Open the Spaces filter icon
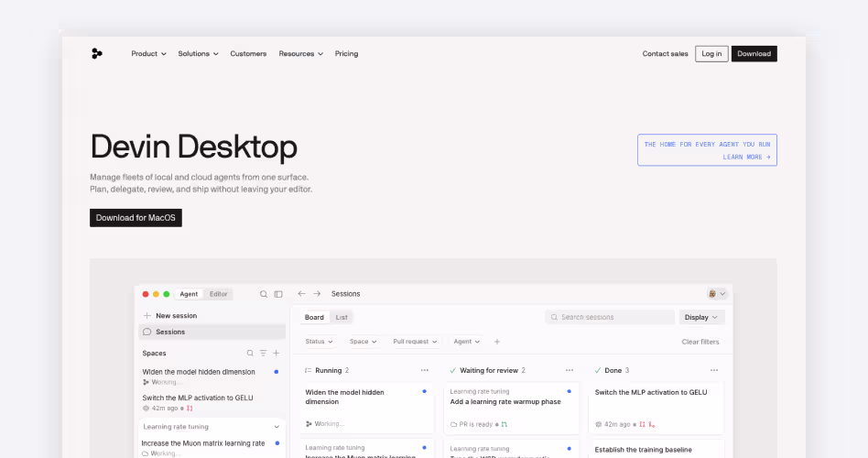 263,353
